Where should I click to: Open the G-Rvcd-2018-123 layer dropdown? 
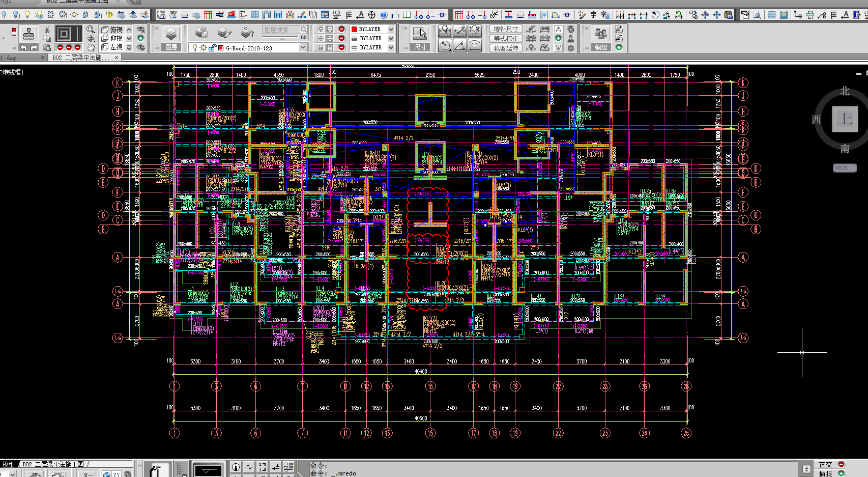click(x=303, y=48)
